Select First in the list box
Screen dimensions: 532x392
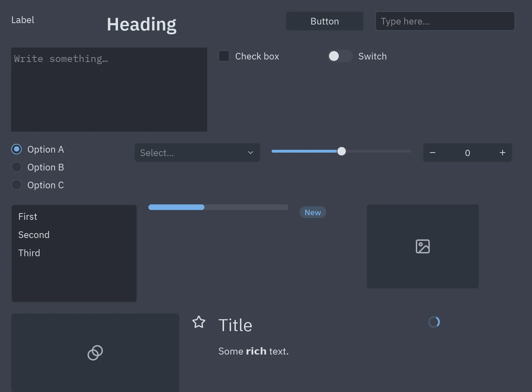(x=74, y=217)
